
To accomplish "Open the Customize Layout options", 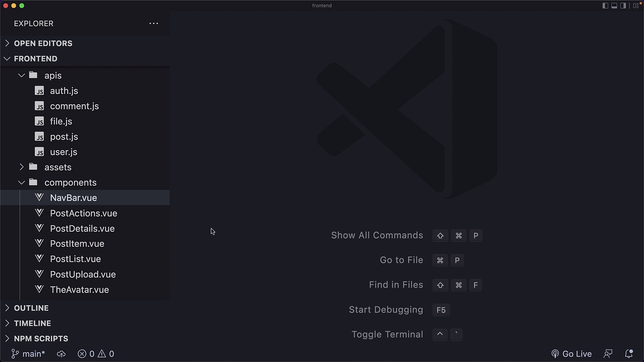I will point(636,5).
